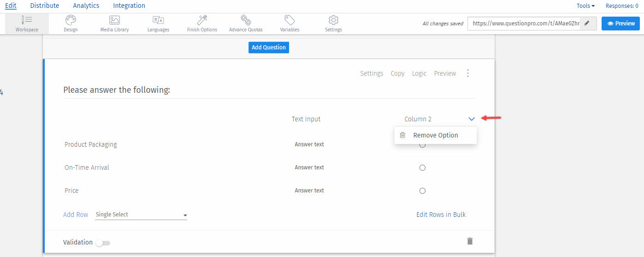Viewport: 644px width, 257px height.
Task: Open the Languages translation icon
Action: click(x=158, y=20)
